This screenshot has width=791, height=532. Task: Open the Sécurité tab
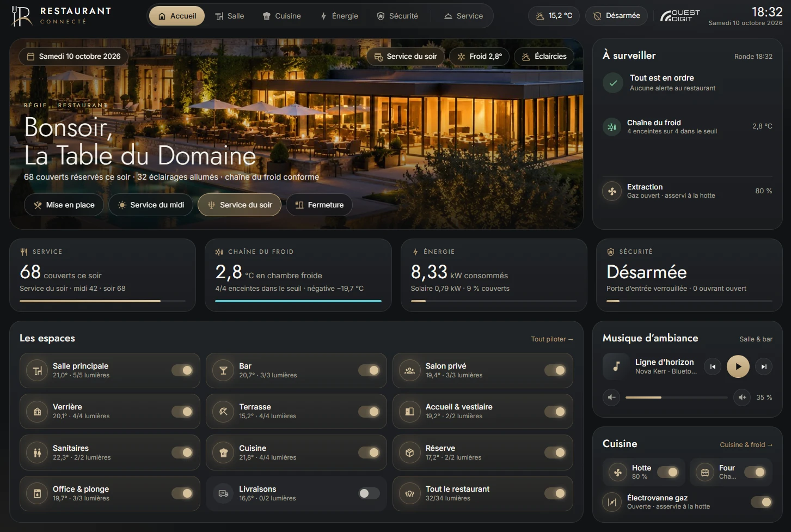397,16
